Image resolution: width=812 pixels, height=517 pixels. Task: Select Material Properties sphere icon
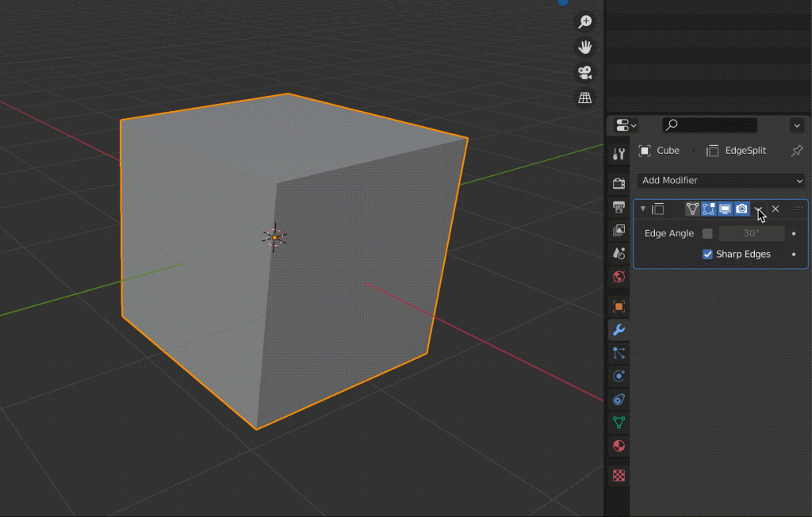pyautogui.click(x=618, y=445)
